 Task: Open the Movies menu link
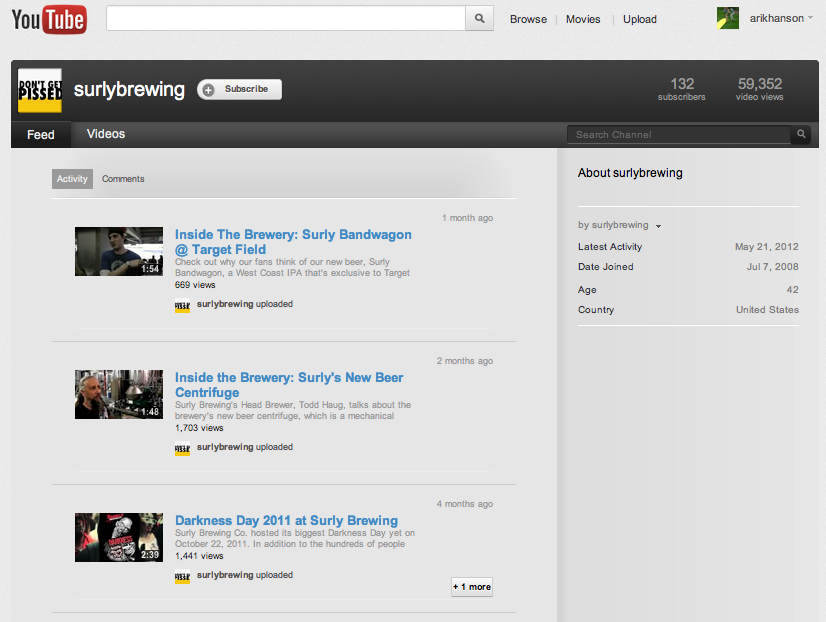(x=583, y=19)
